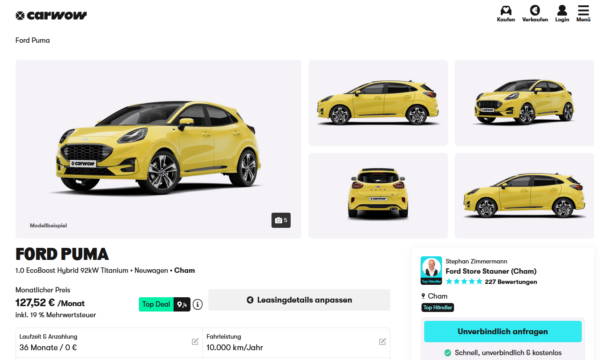Viewport: 600px width, 360px height.
Task: Open the Verkaufen icon
Action: (x=535, y=10)
